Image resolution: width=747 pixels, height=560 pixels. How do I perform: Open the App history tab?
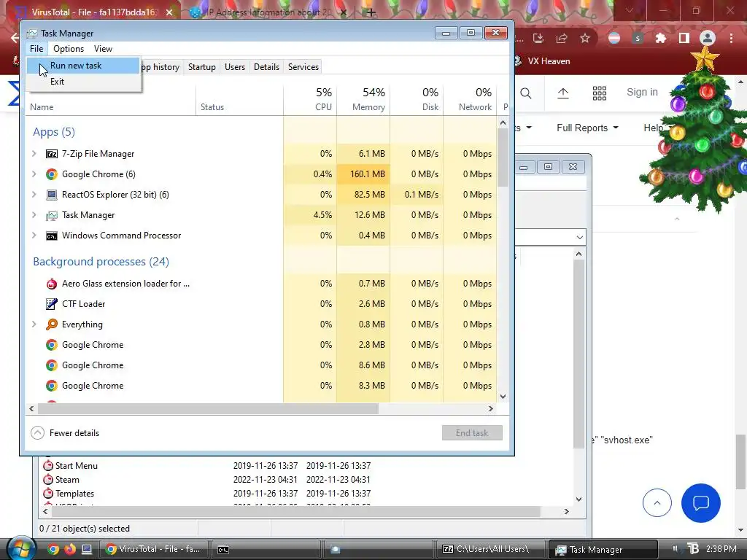pyautogui.click(x=162, y=66)
